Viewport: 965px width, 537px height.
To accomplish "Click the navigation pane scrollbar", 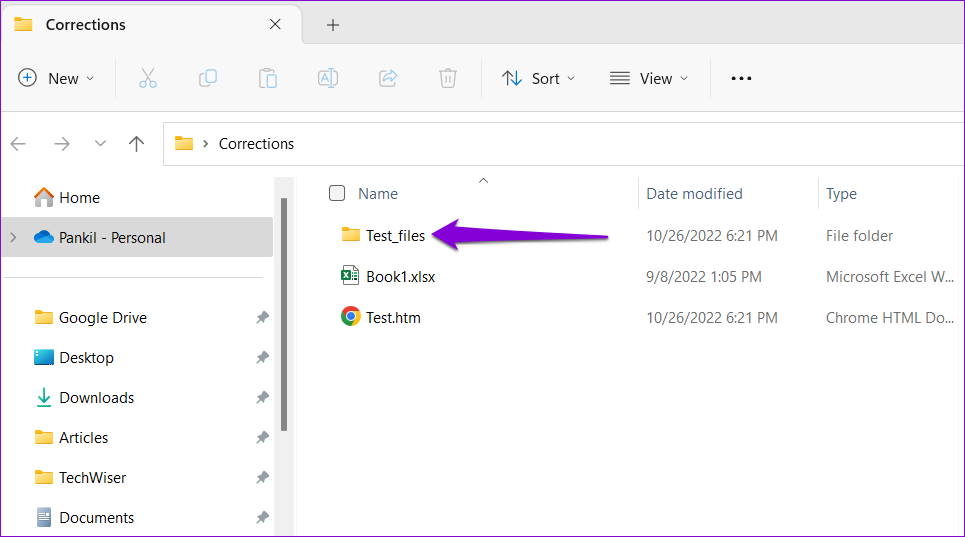I will (284, 314).
